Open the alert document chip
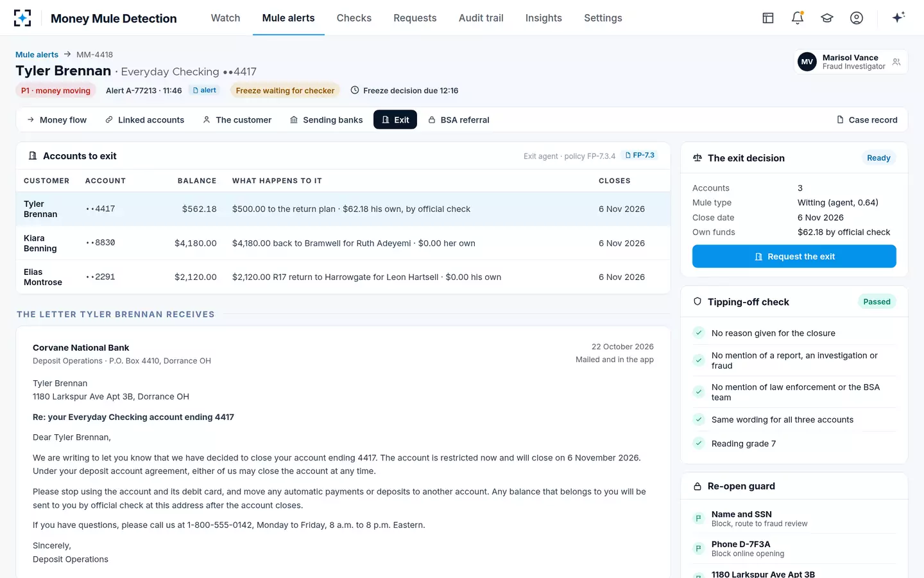The width and height of the screenshot is (924, 578). pyautogui.click(x=205, y=91)
